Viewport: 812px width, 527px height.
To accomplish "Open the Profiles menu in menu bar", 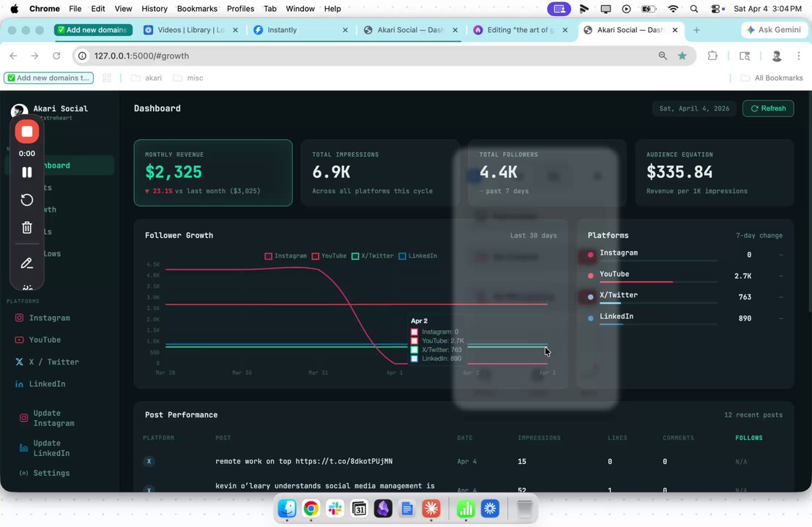I will (240, 9).
